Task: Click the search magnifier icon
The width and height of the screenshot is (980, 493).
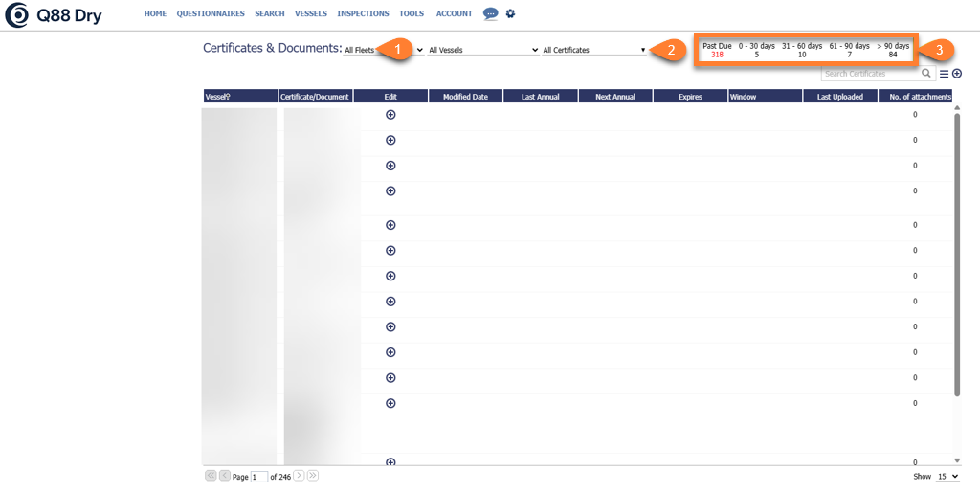Action: [926, 74]
